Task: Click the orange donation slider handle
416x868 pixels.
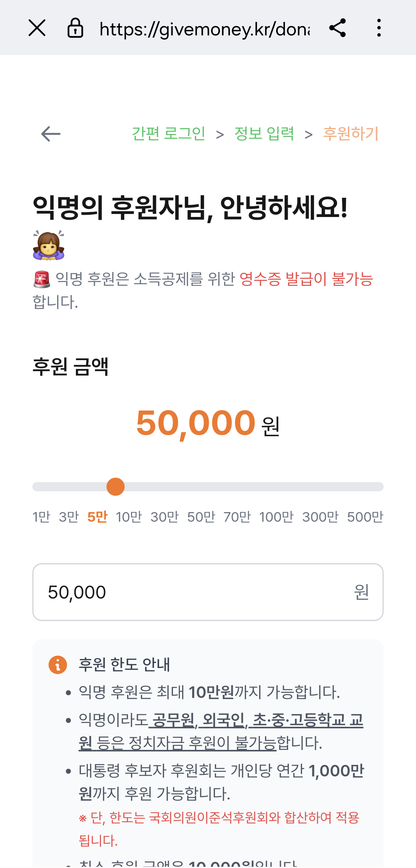Action: [116, 487]
